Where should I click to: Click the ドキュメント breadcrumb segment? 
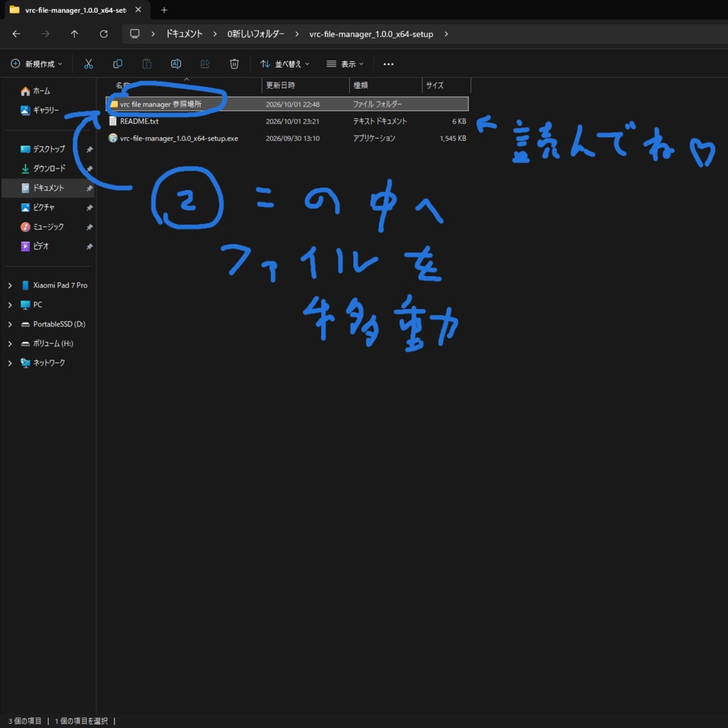tap(184, 34)
